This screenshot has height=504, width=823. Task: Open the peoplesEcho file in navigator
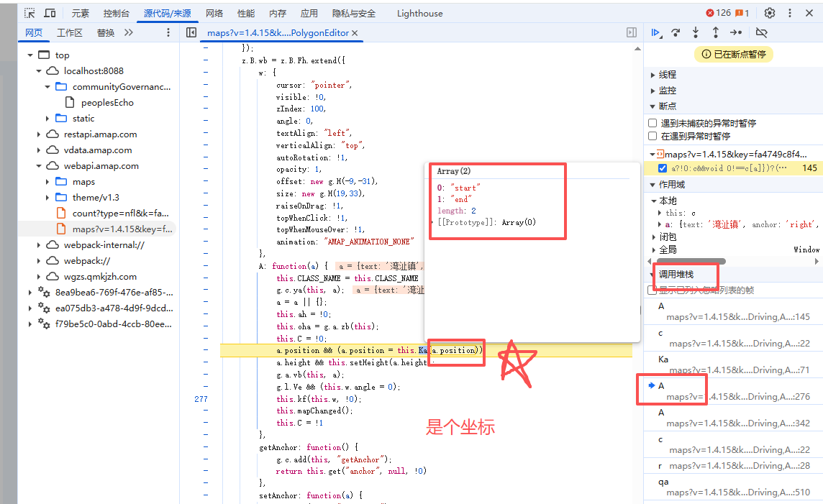click(x=106, y=103)
